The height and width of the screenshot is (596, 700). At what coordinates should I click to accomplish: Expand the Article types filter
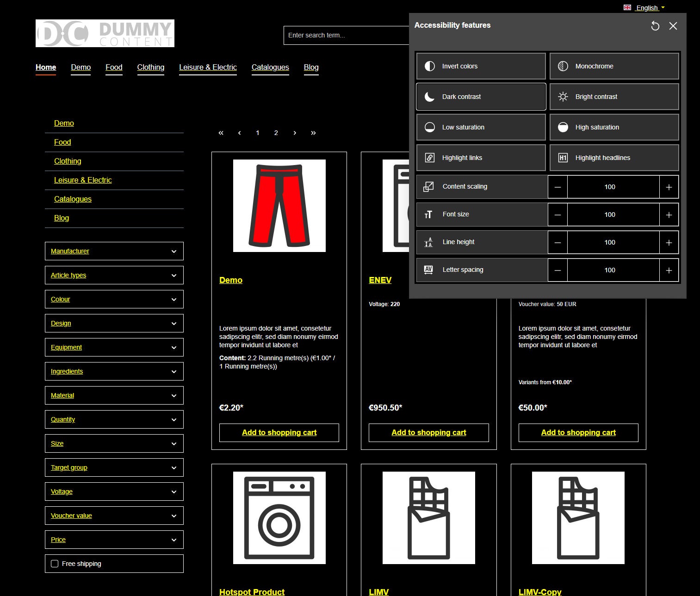pyautogui.click(x=114, y=275)
